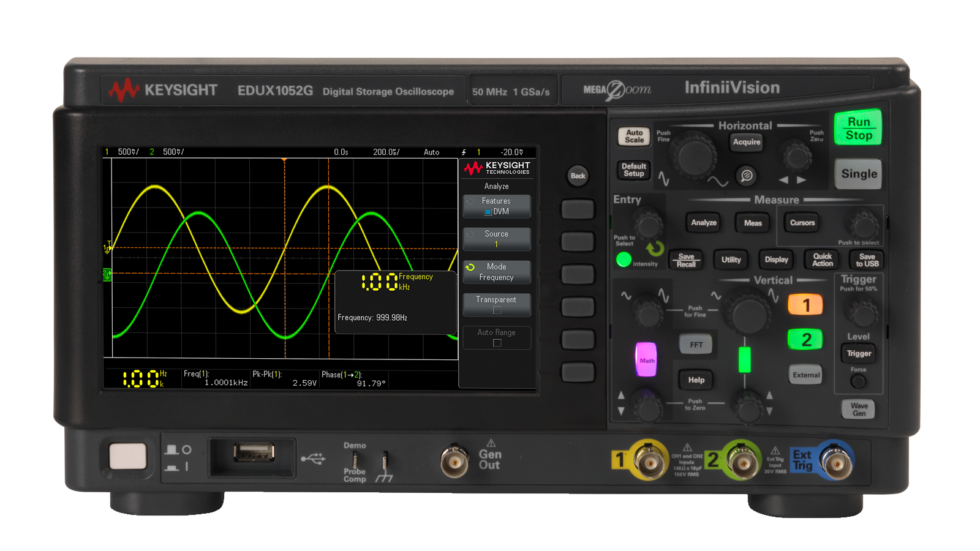
Task: Click the Gen Out BNC connector
Action: [454, 461]
